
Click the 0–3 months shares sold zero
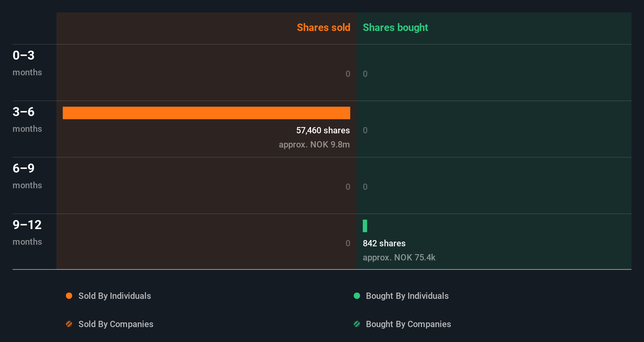[347, 74]
